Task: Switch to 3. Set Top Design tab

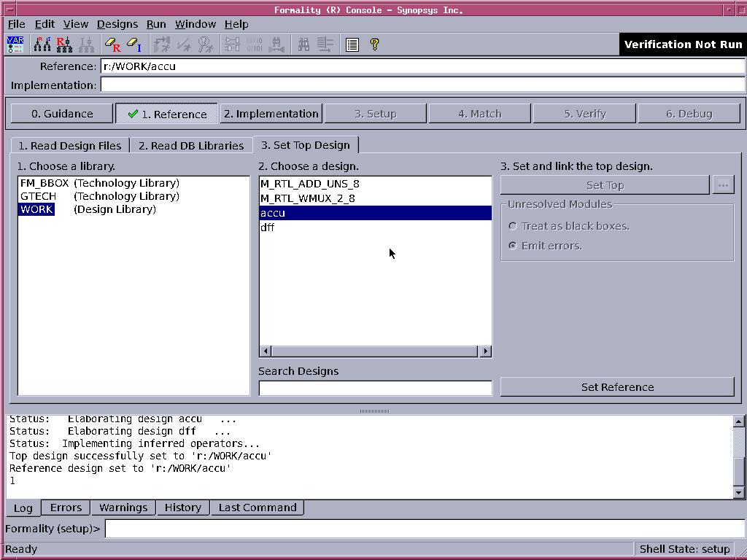Action: coord(306,145)
